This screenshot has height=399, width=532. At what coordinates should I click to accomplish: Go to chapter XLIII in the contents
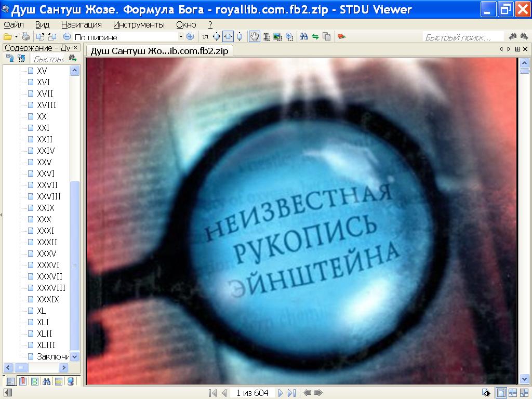46,345
